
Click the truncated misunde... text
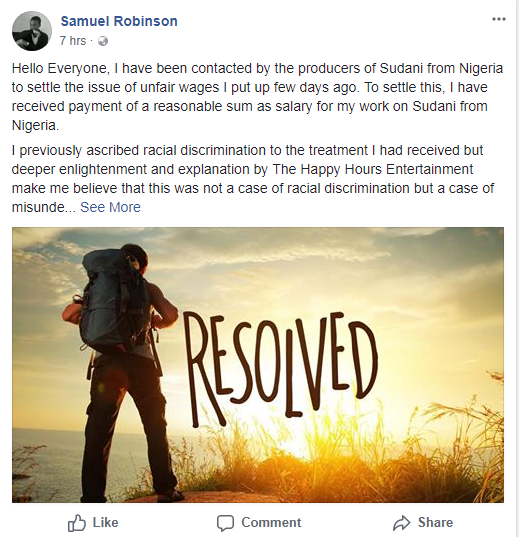tap(44, 207)
